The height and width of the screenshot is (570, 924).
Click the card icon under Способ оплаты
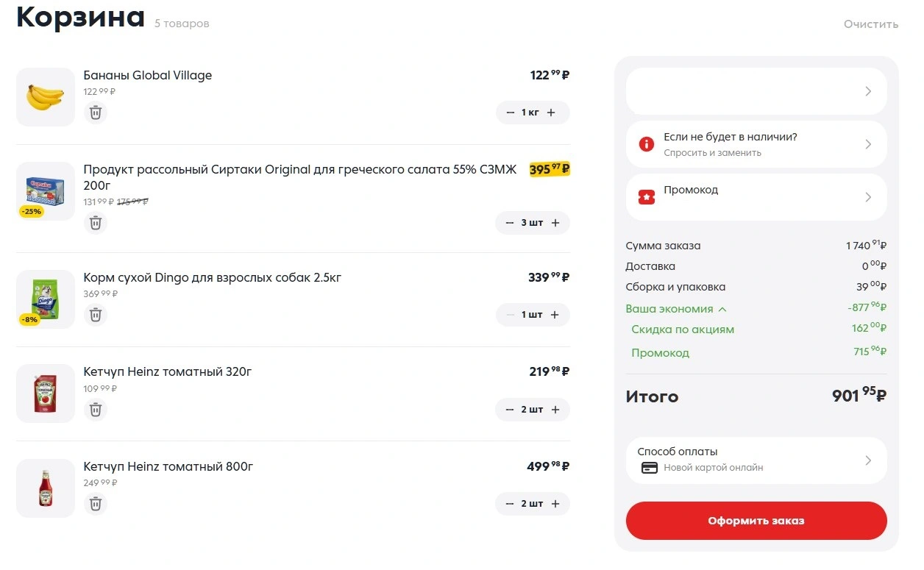(x=649, y=468)
